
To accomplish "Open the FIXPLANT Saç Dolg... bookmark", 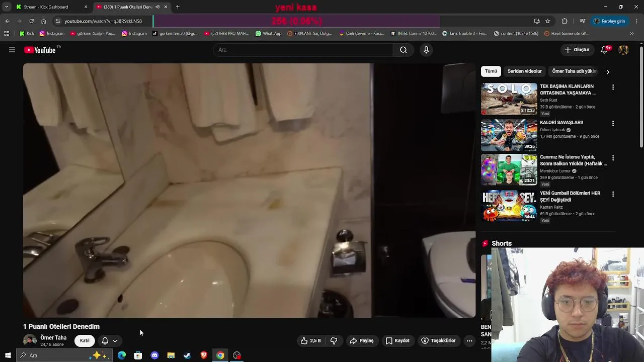I will coord(309,34).
